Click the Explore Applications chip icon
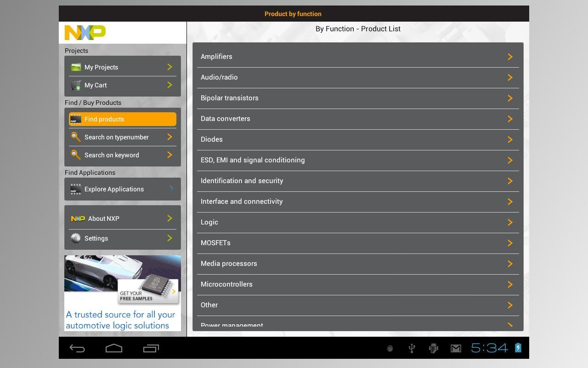This screenshot has height=368, width=588. pos(75,189)
